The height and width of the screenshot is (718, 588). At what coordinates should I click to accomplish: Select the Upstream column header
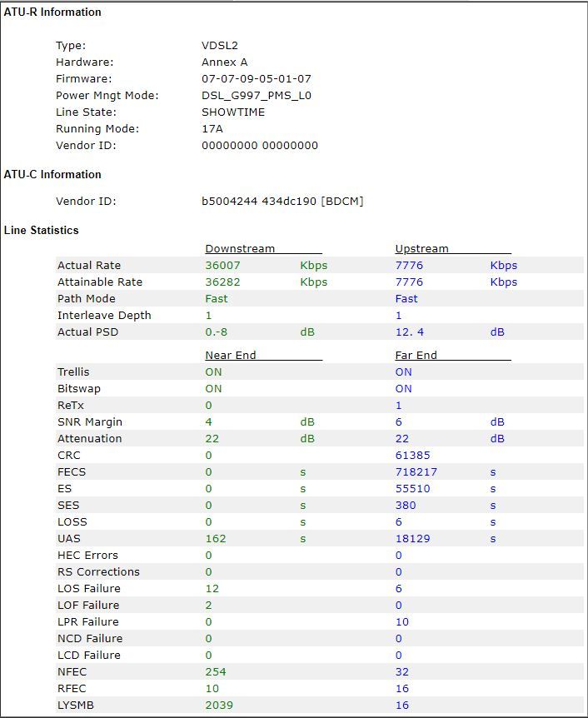tap(421, 248)
